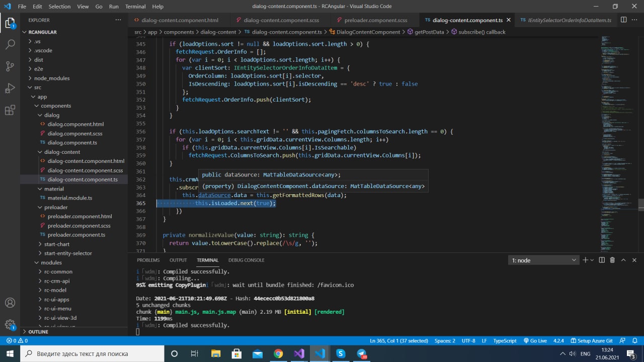Open notifications bell in status bar
The image size is (644, 362).
[x=635, y=340]
